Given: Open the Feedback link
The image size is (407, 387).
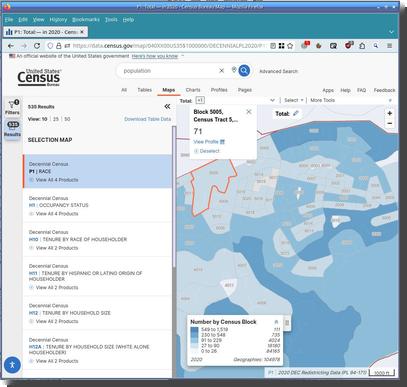Looking at the screenshot, I should (384, 90).
